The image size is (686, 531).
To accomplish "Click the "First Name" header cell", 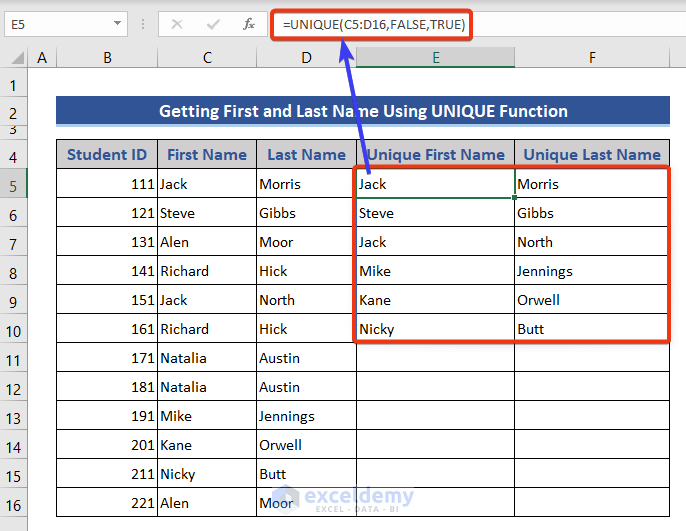I will coord(207,154).
